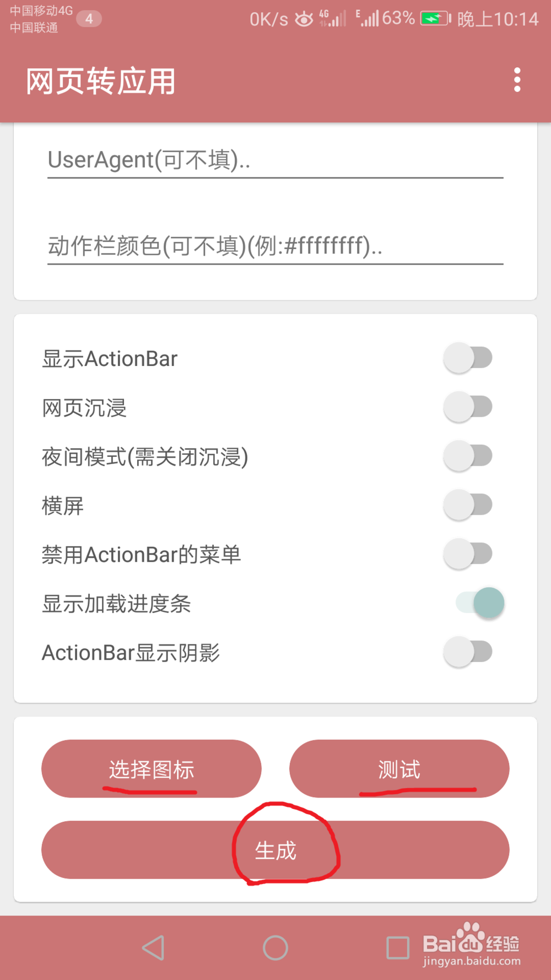This screenshot has width=551, height=980.
Task: Tap the notification count badge
Action: [89, 19]
